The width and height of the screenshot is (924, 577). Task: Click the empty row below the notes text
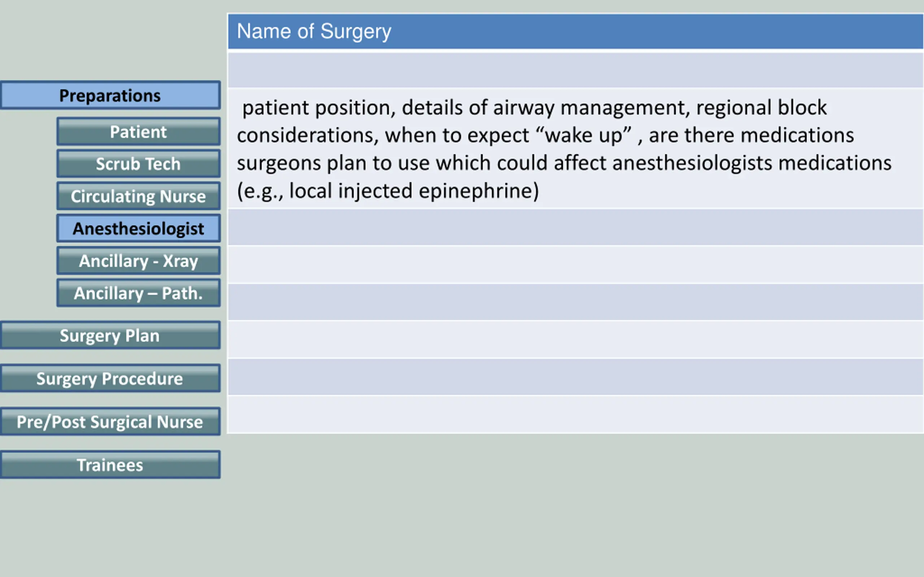point(575,228)
